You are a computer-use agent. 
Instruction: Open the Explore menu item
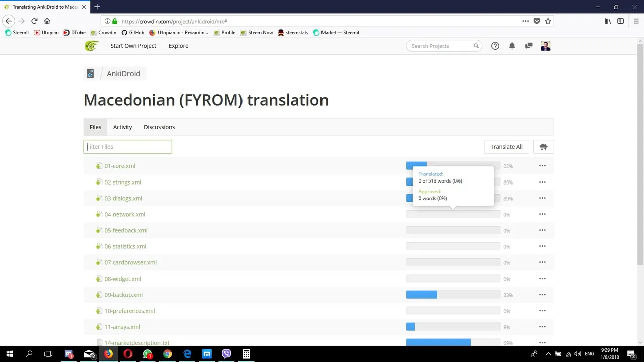[178, 46]
